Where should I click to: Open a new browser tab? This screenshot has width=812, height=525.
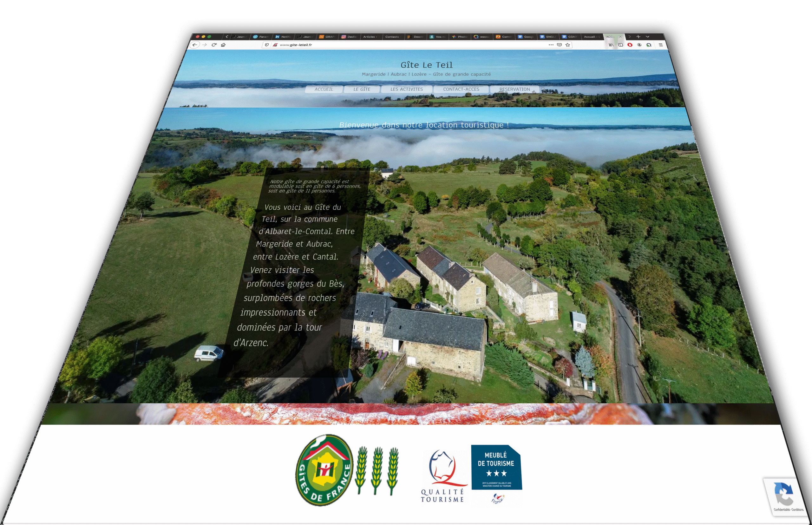pyautogui.click(x=638, y=36)
